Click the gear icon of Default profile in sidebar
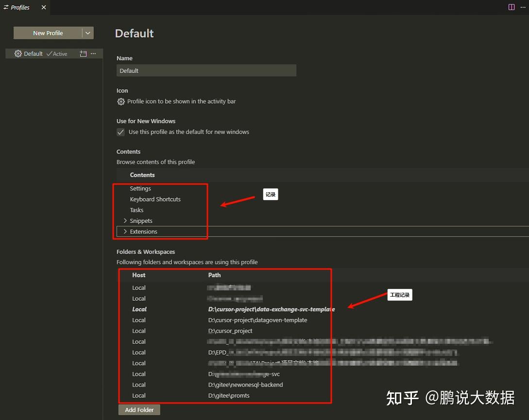The height and width of the screenshot is (420, 529). coord(18,54)
